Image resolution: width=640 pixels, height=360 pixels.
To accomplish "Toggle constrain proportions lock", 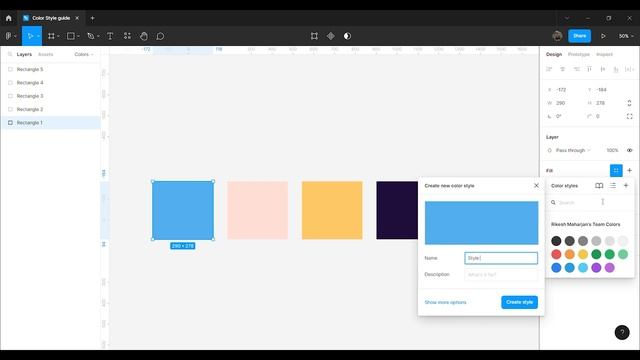I will tap(629, 103).
